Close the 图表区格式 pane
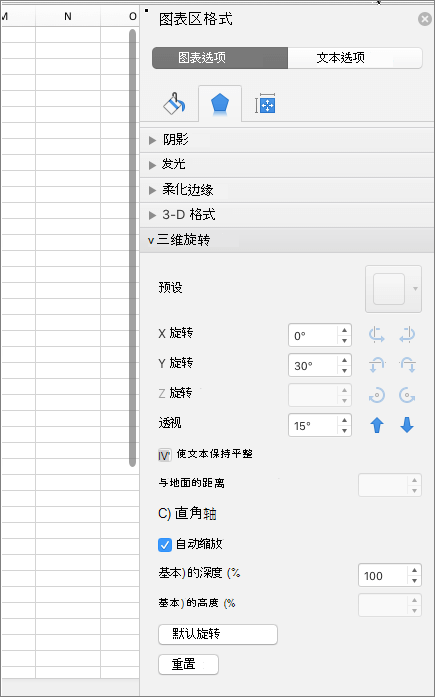This screenshot has width=435, height=697. (425, 19)
